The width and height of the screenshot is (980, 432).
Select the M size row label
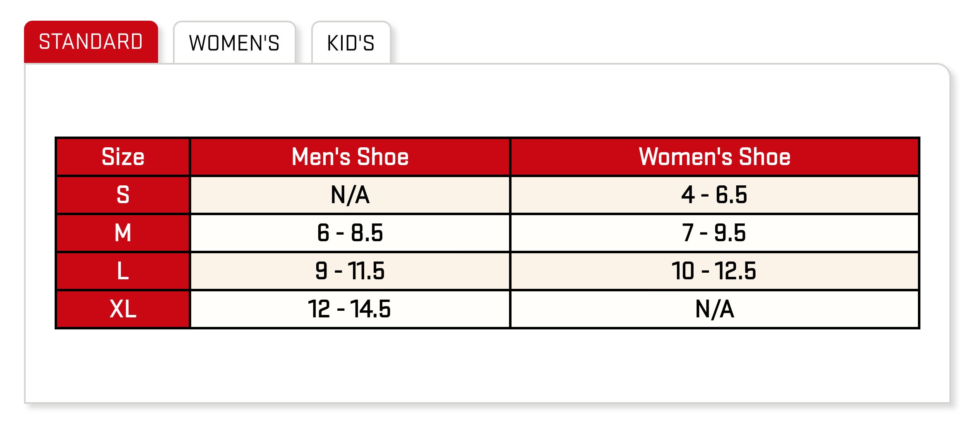[x=123, y=233]
